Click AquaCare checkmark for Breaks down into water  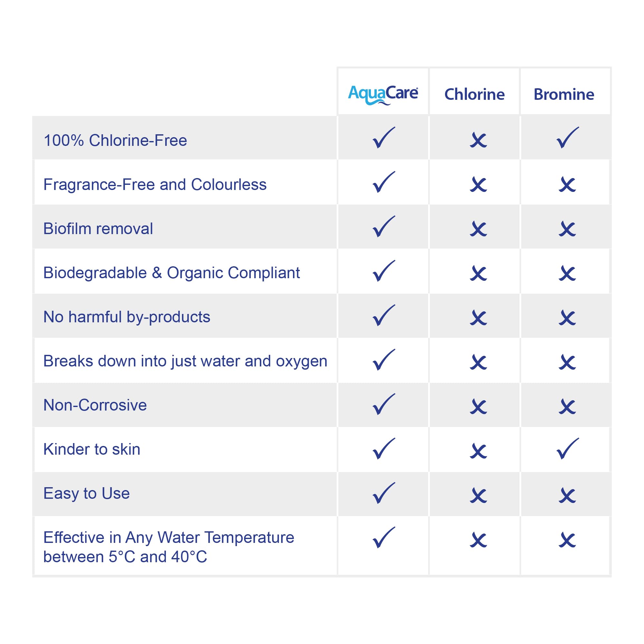click(x=383, y=360)
